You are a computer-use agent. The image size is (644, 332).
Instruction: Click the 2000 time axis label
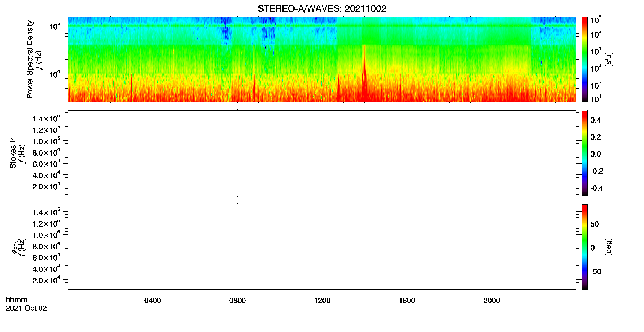(492, 301)
